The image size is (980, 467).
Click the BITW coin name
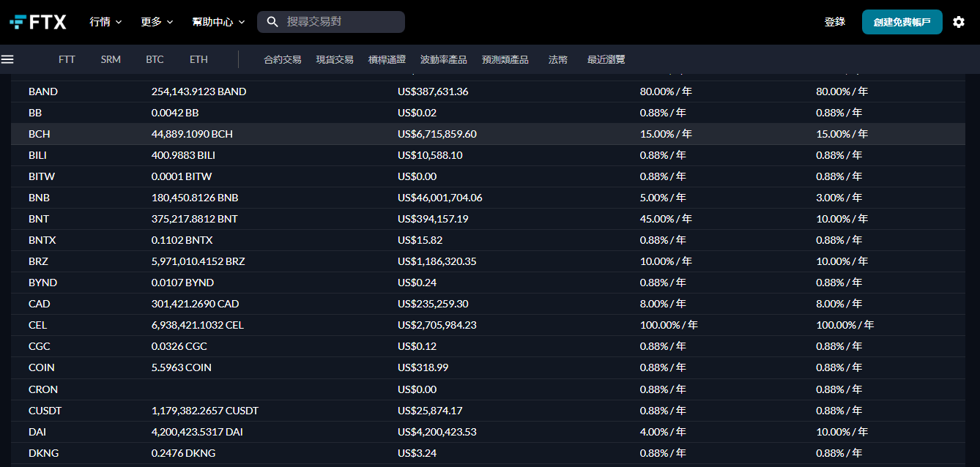(x=42, y=176)
